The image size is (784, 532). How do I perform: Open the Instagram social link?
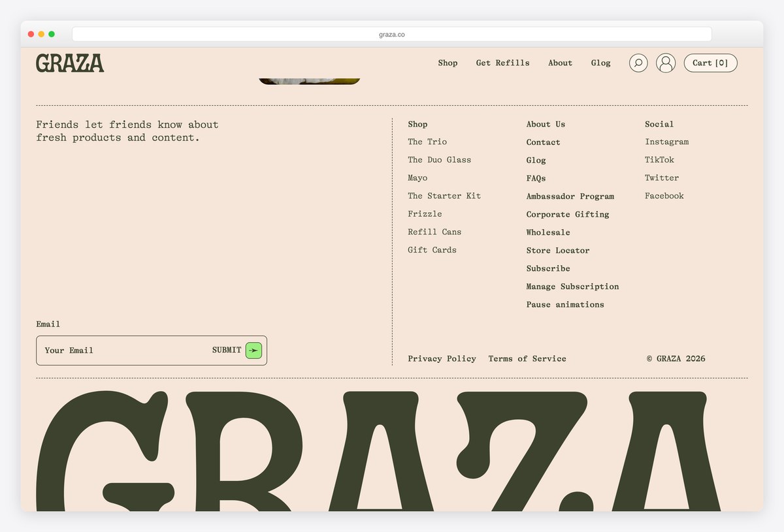666,142
